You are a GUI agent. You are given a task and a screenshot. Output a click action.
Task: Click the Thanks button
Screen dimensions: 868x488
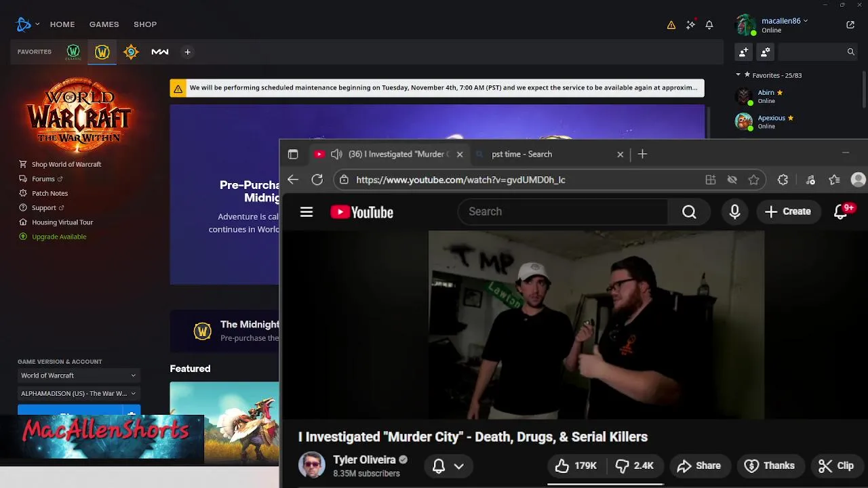click(770, 466)
